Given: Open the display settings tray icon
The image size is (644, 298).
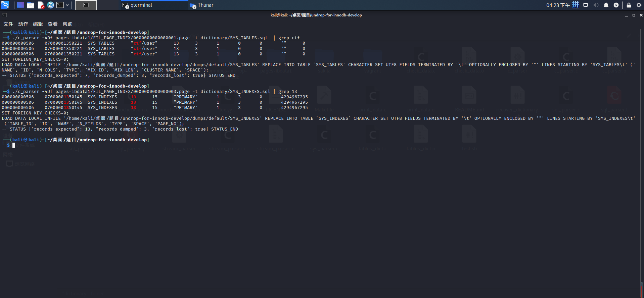Looking at the screenshot, I should (586, 5).
